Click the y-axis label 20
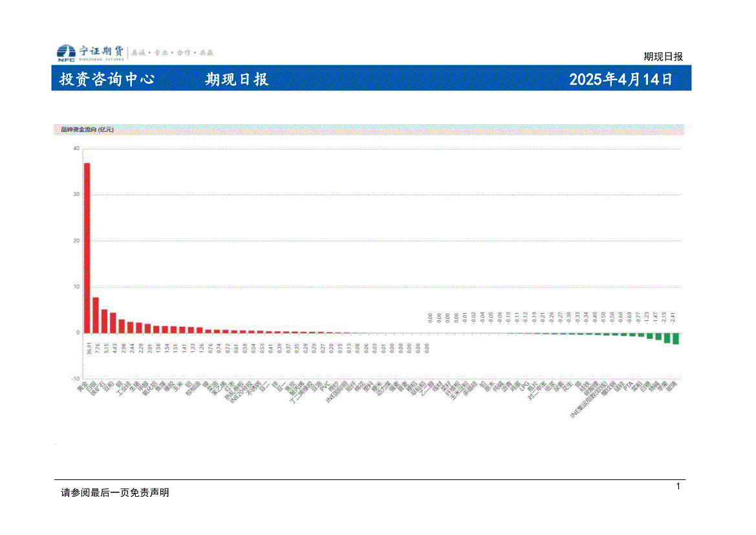The height and width of the screenshot is (535, 756). coord(76,240)
